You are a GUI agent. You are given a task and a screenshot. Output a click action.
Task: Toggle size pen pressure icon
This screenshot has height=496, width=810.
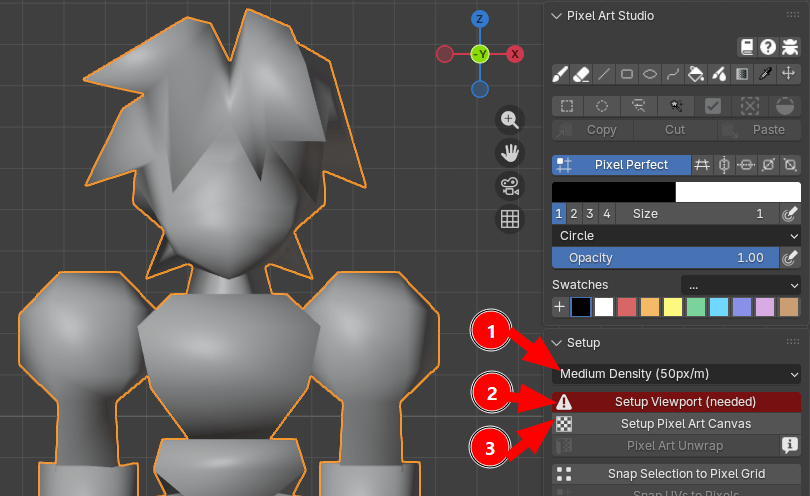(x=790, y=214)
